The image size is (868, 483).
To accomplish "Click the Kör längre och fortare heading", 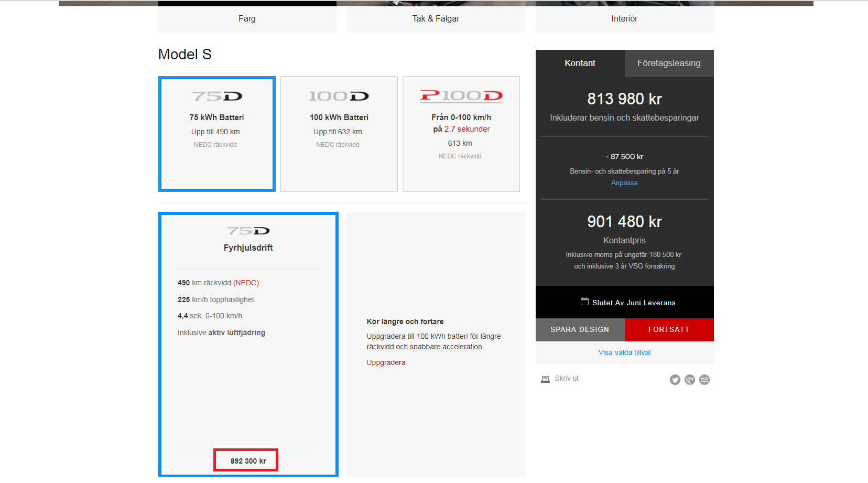I will click(x=405, y=321).
